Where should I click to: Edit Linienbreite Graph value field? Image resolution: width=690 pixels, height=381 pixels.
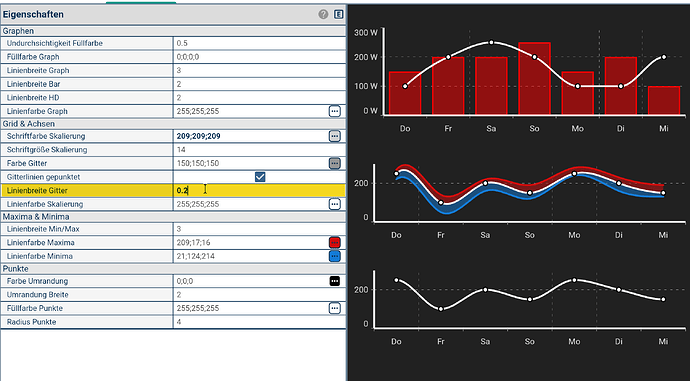click(x=260, y=70)
